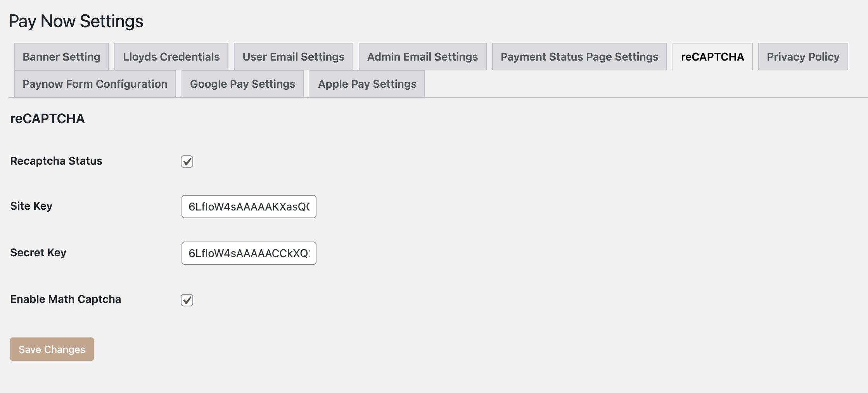The height and width of the screenshot is (393, 868).
Task: Switch to Apple Pay Settings tab
Action: [367, 84]
